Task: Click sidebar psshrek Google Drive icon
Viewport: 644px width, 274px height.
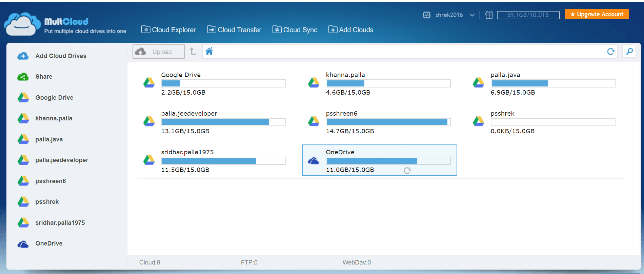Action: click(23, 202)
